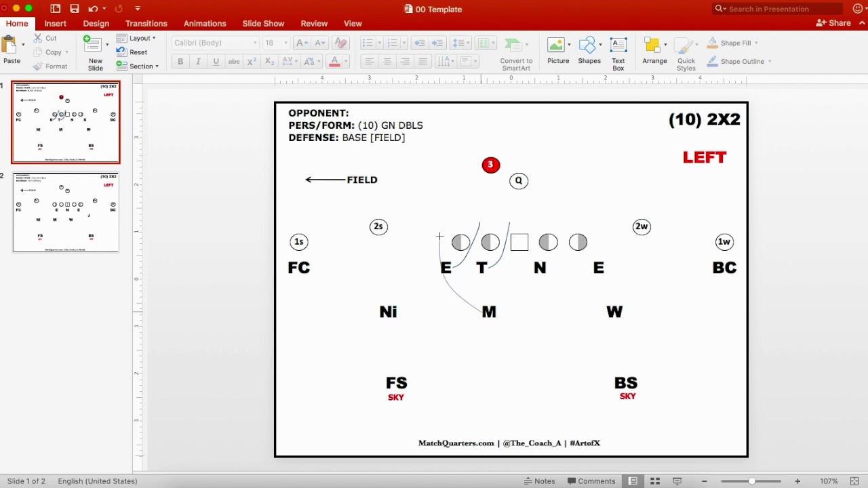The image size is (868, 488).
Task: Open the Transitions tab
Action: tap(146, 23)
